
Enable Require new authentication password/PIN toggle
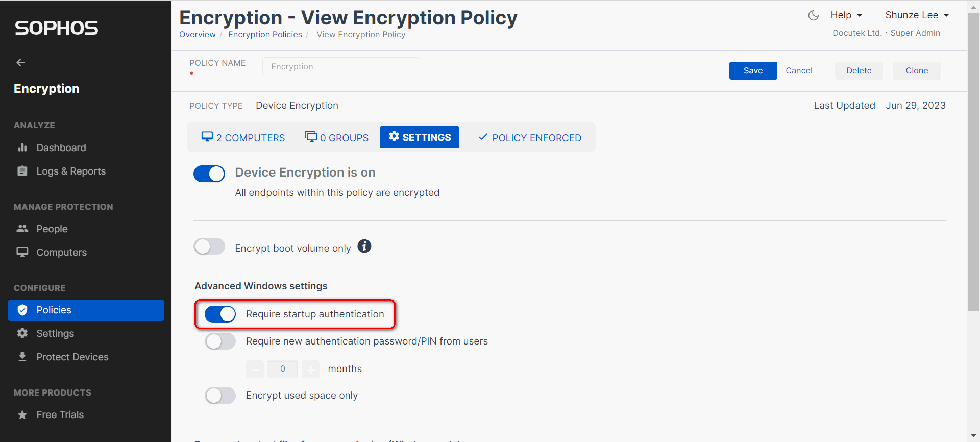click(x=220, y=341)
